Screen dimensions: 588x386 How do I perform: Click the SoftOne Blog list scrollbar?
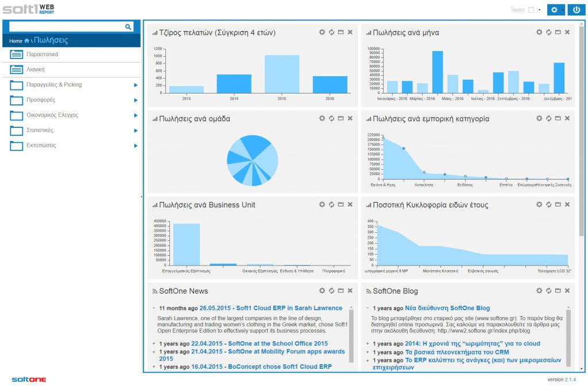tap(568, 338)
